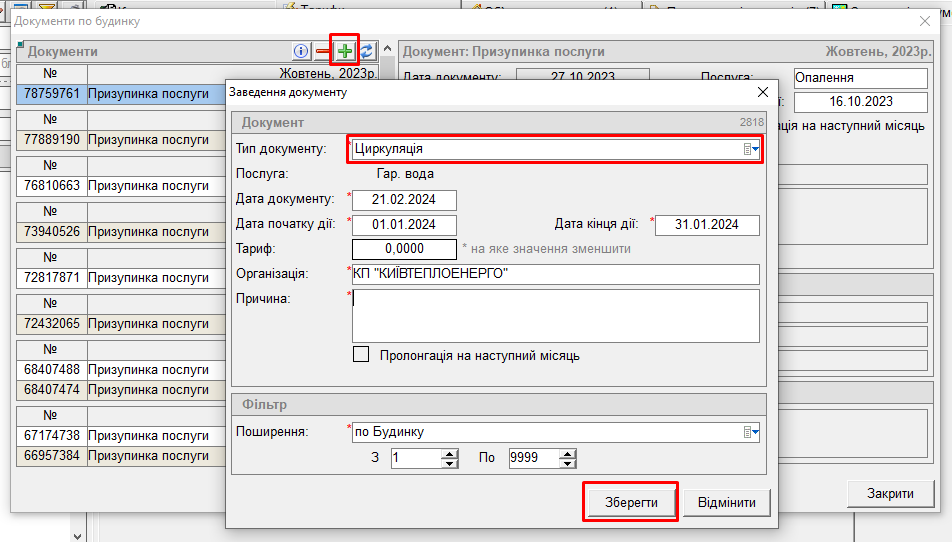This screenshot has height=542, width=952.
Task: Click the Дата кінця дії field
Action: pyautogui.click(x=708, y=224)
